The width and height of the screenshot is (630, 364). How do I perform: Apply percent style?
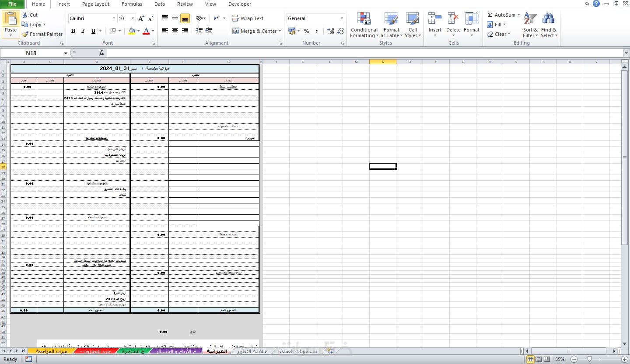(306, 31)
